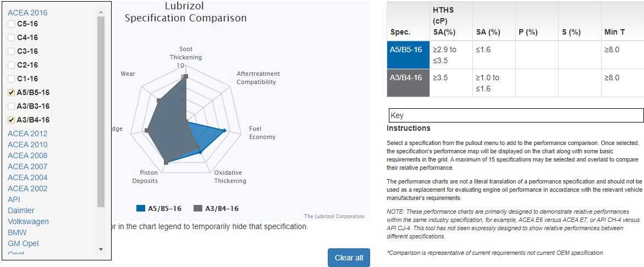The height and width of the screenshot is (267, 644).
Task: Click the GM Opel link
Action: (23, 243)
